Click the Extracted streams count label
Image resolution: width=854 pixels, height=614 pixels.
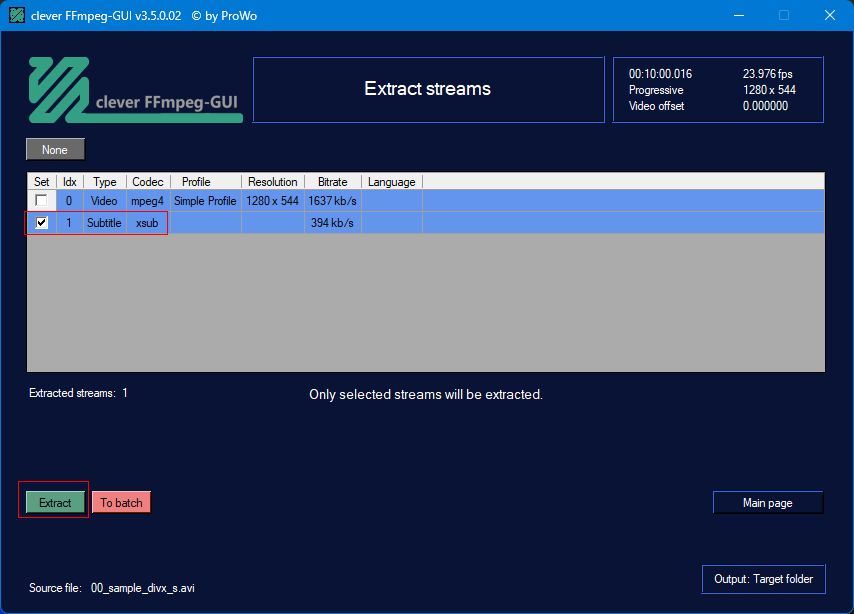(78, 393)
